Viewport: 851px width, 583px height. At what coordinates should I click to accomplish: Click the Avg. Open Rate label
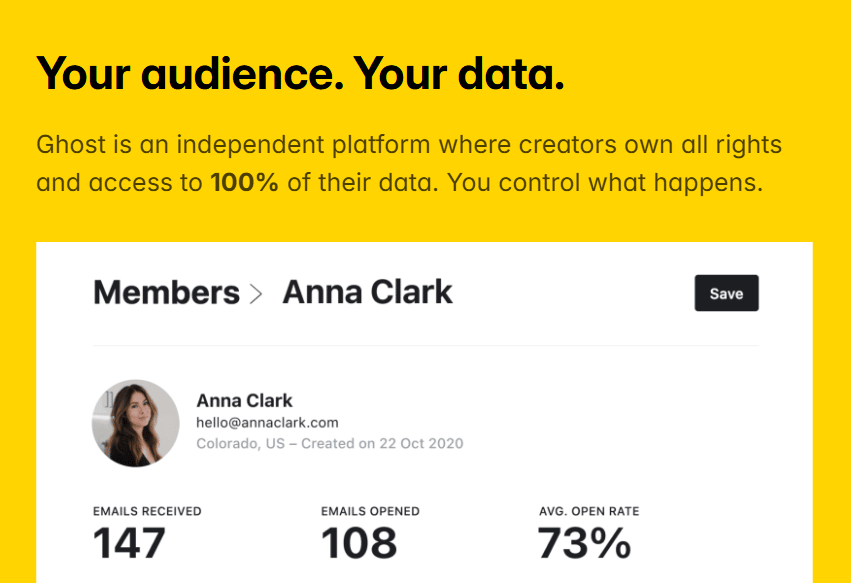tap(589, 511)
